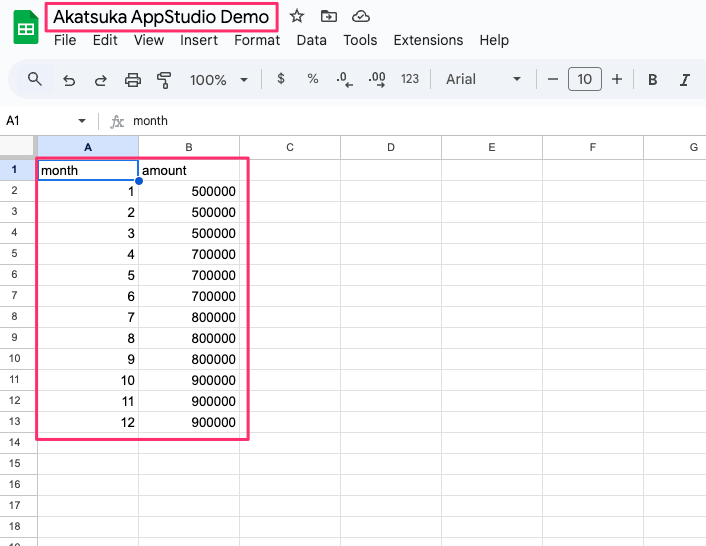Screen dimensions: 706x546
Task: Expand the A1 name box dropdown
Action: [x=81, y=121]
